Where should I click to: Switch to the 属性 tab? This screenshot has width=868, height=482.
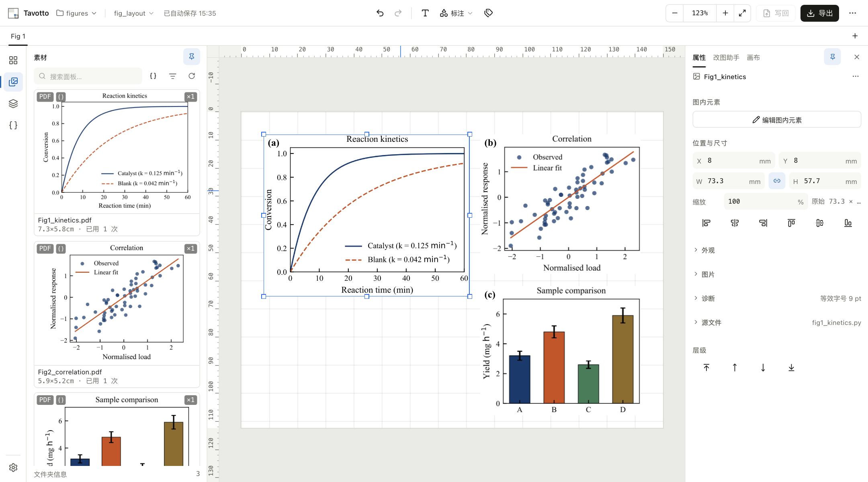[699, 57]
